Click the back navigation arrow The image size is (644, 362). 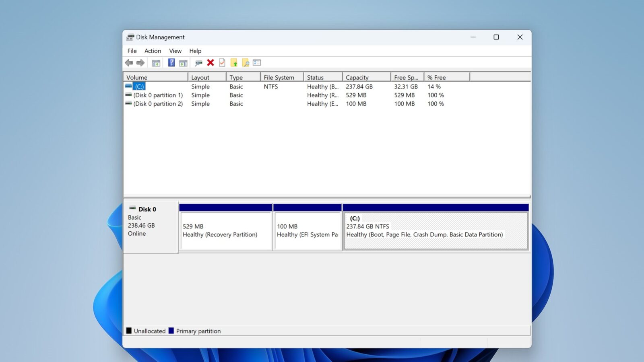pyautogui.click(x=129, y=63)
